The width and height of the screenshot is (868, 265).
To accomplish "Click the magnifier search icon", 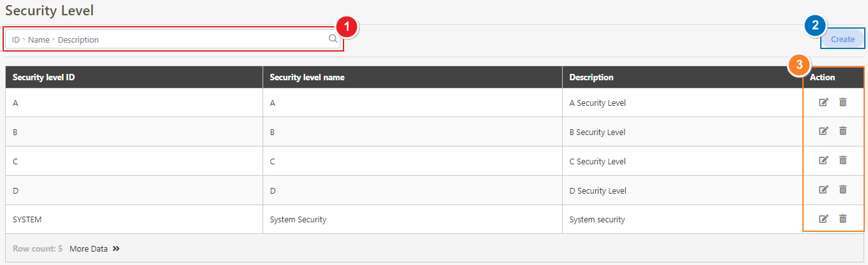I will 333,39.
